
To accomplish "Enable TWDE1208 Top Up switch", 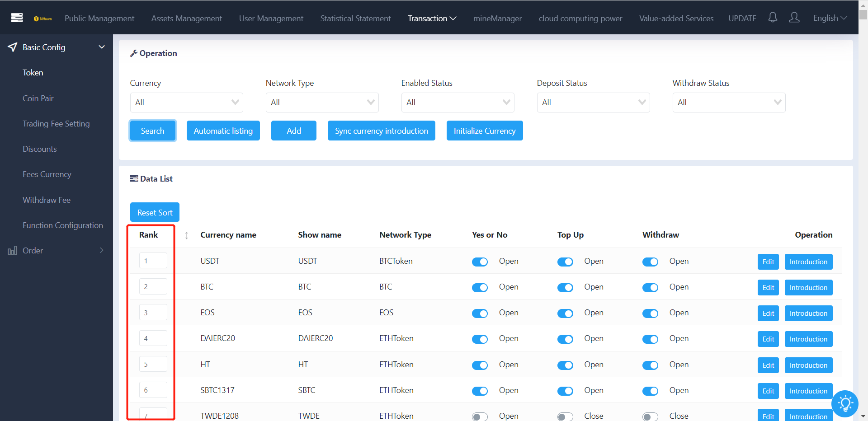I will tap(565, 416).
